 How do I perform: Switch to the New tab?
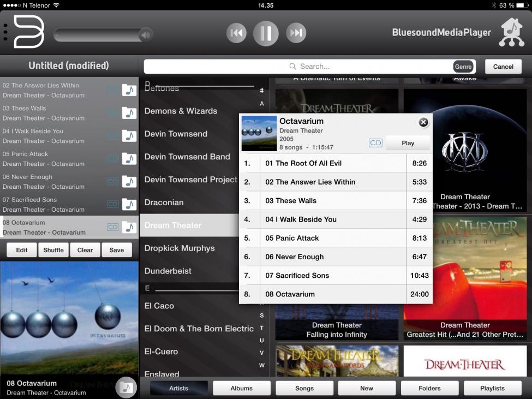[x=367, y=388]
